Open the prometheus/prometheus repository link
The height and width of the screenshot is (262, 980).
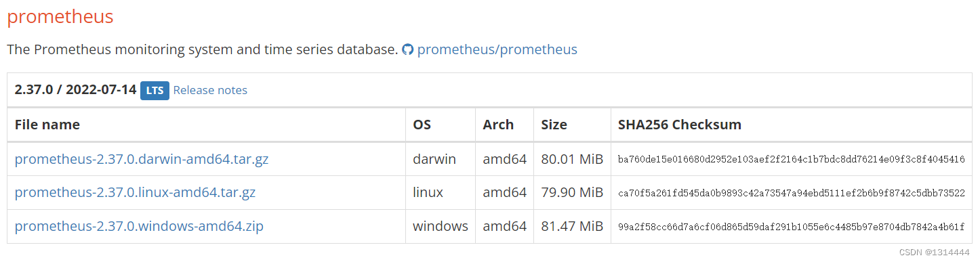pyautogui.click(x=497, y=49)
